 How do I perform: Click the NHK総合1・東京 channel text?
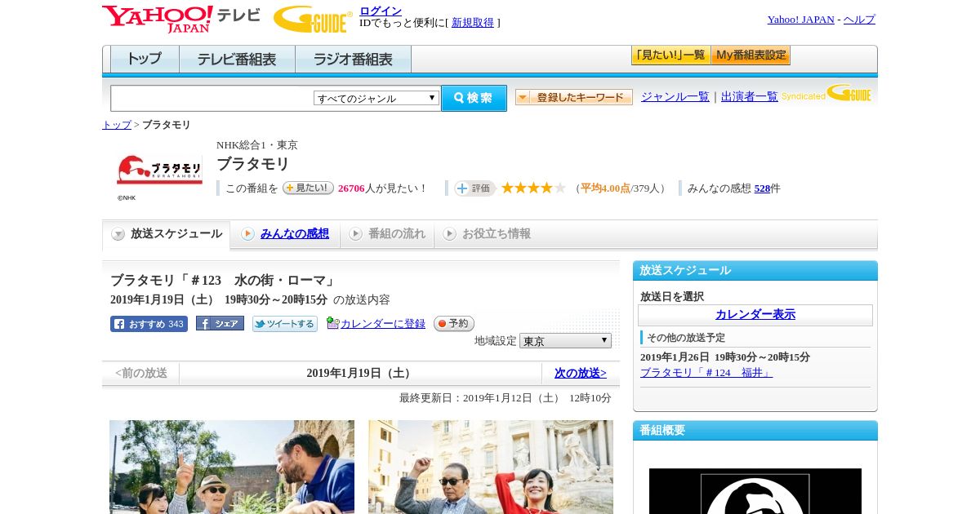257,145
